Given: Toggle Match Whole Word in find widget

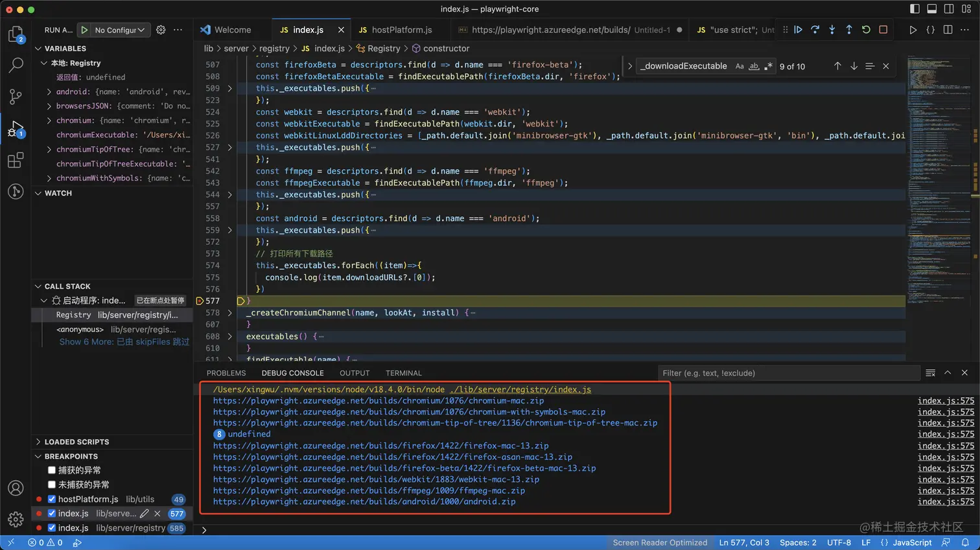Looking at the screenshot, I should (x=754, y=66).
